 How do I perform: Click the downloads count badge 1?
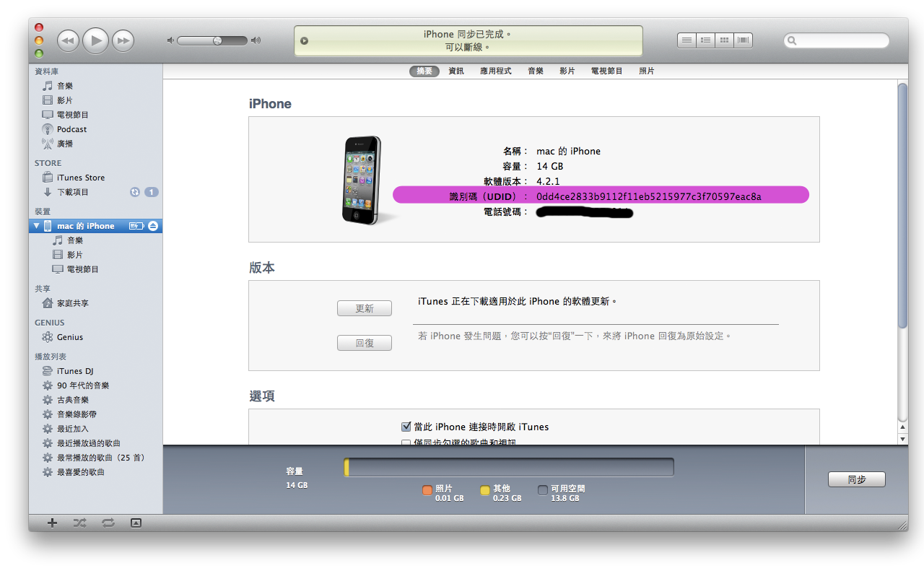(152, 192)
